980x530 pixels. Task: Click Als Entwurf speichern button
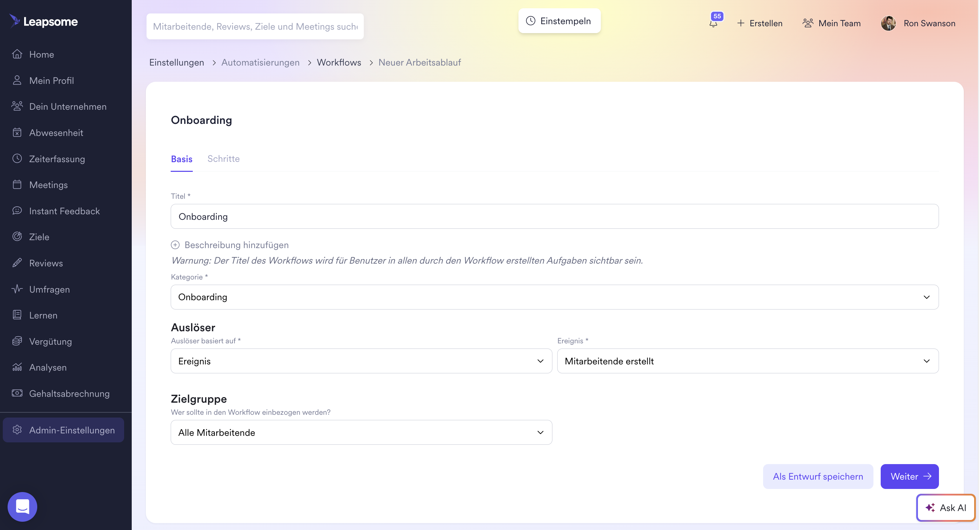click(818, 476)
